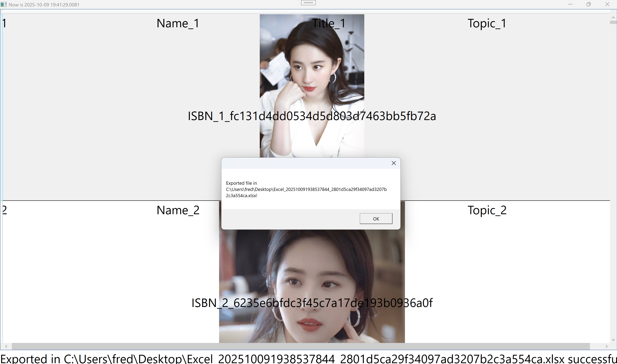Select the Name_1 cell
Screen dimensions: 617x364
[178, 23]
